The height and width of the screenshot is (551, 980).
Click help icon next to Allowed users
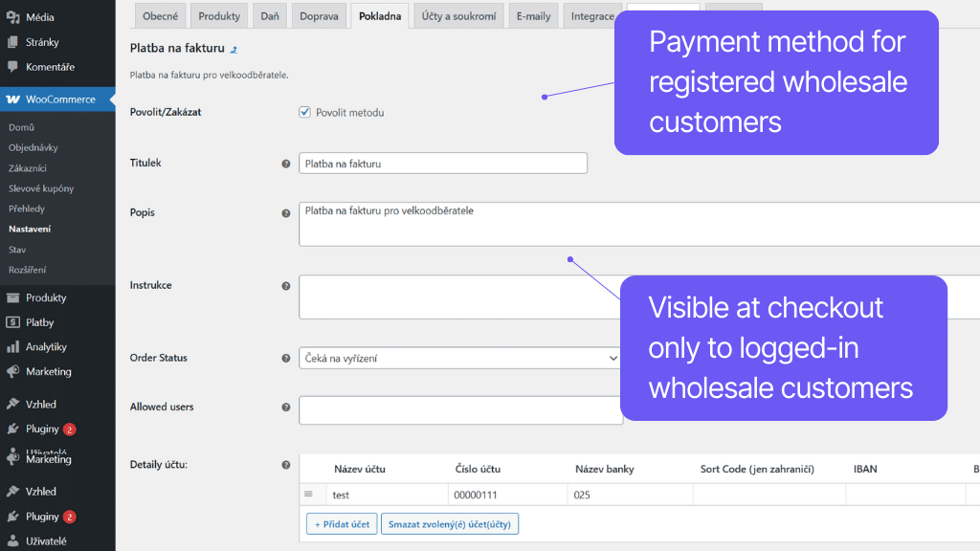click(285, 408)
